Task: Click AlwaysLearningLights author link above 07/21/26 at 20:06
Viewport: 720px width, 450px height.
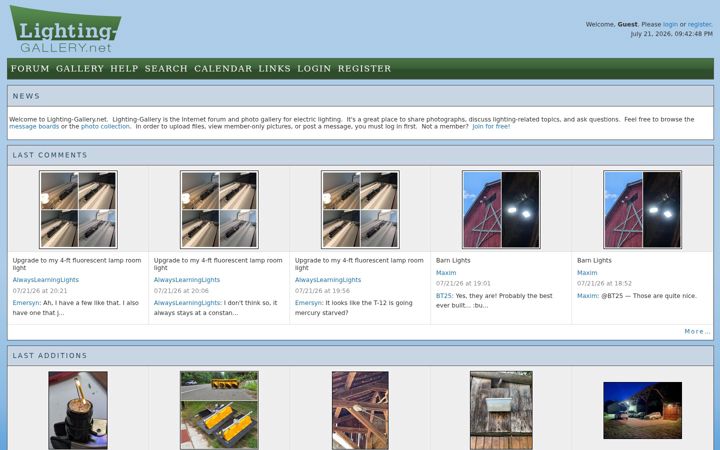Action: (187, 280)
